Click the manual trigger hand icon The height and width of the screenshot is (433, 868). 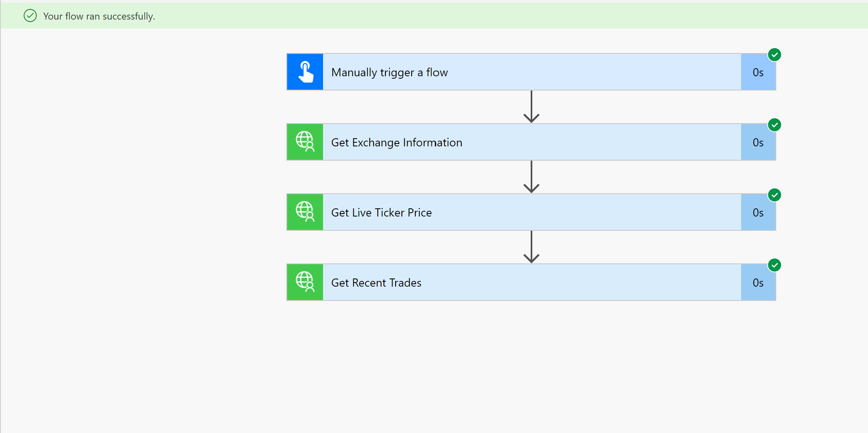click(305, 72)
